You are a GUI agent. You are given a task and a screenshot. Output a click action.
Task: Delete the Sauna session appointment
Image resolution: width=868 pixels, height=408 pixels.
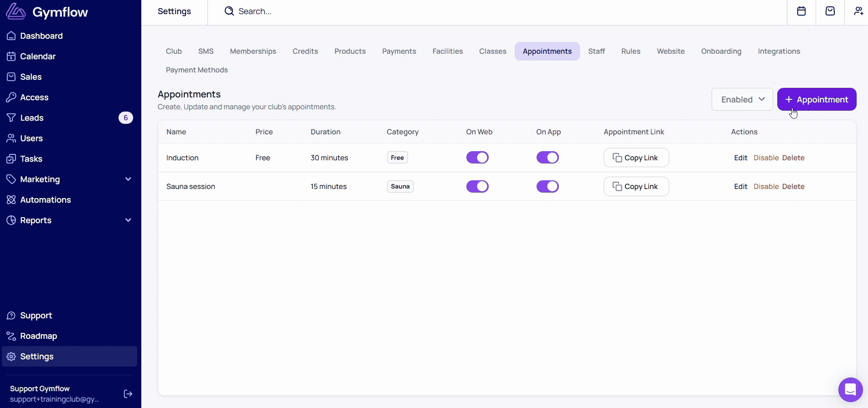(793, 186)
